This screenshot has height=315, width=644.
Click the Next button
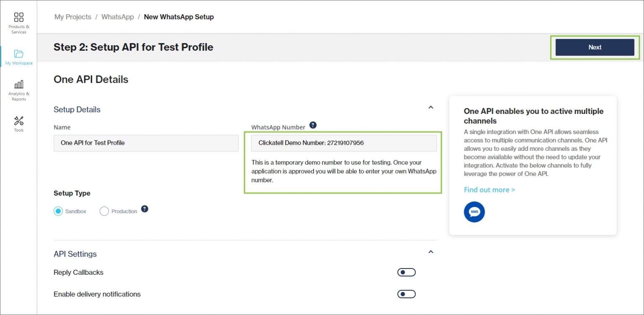[x=595, y=47]
